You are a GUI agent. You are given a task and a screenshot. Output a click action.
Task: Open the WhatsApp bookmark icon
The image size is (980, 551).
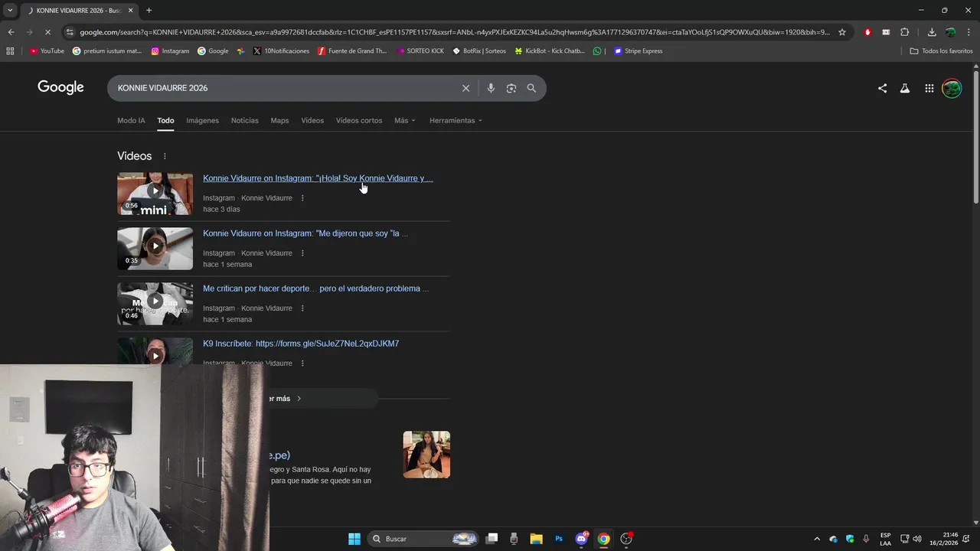597,51
